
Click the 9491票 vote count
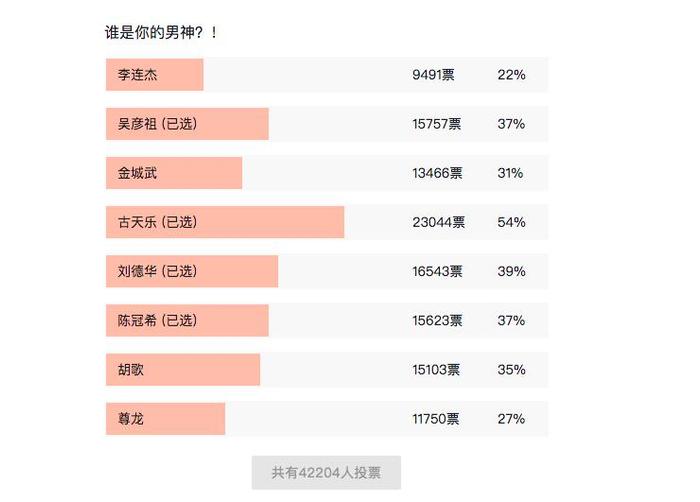pyautogui.click(x=433, y=75)
